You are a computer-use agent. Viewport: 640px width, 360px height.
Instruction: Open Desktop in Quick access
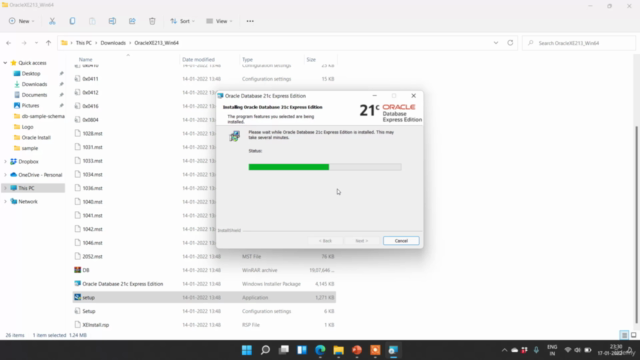31,73
